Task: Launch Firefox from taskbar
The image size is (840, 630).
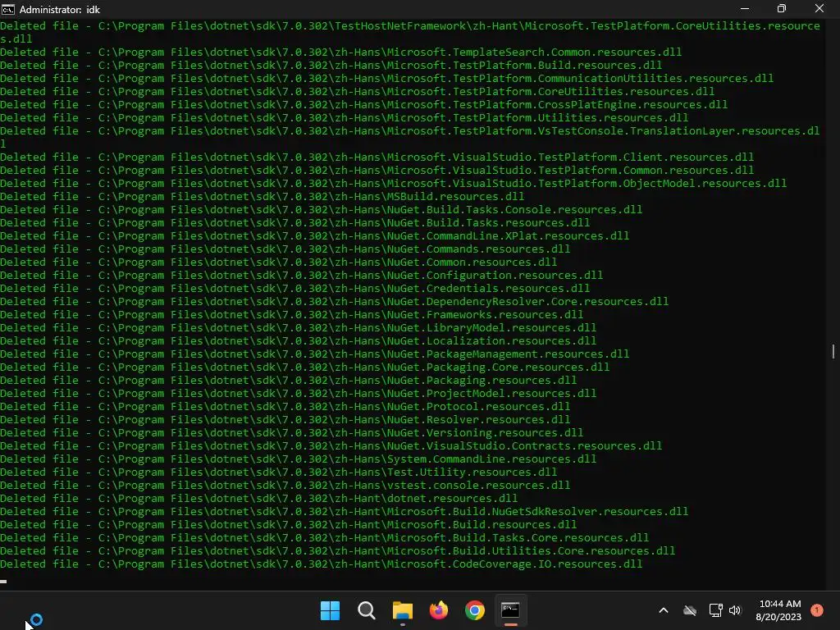Action: [439, 610]
